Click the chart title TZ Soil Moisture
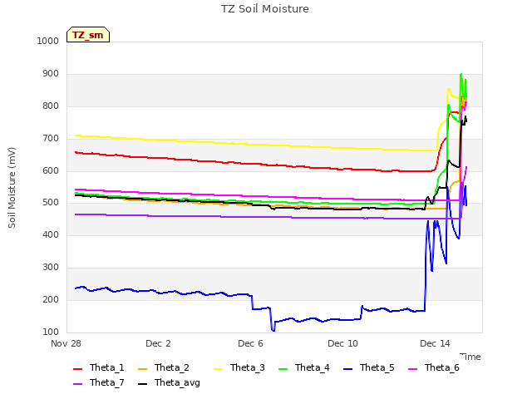Viewport: 532px width, 399px height. pyautogui.click(x=265, y=9)
